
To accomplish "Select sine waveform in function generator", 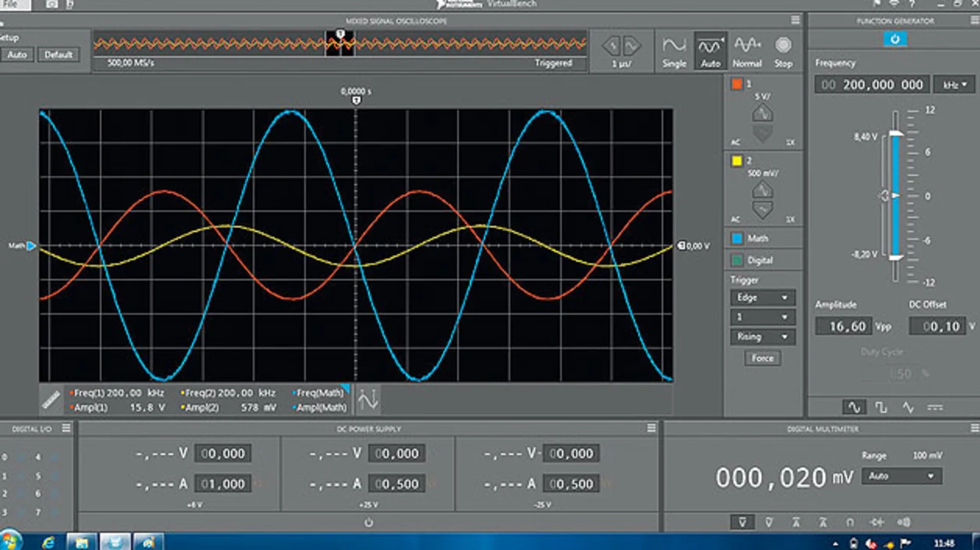I will tap(854, 407).
